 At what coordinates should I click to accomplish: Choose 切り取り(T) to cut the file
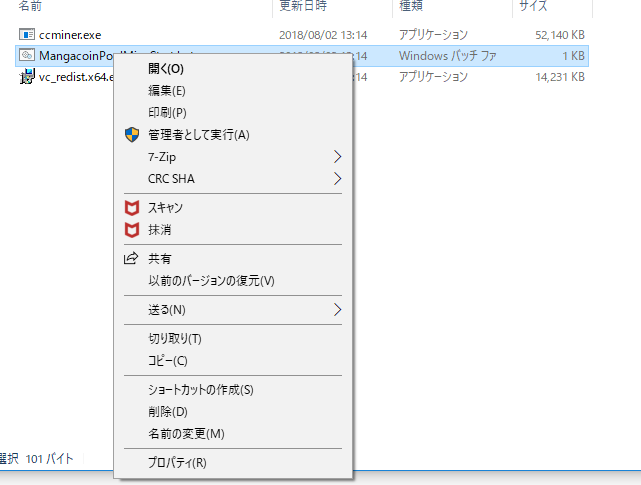(x=174, y=339)
